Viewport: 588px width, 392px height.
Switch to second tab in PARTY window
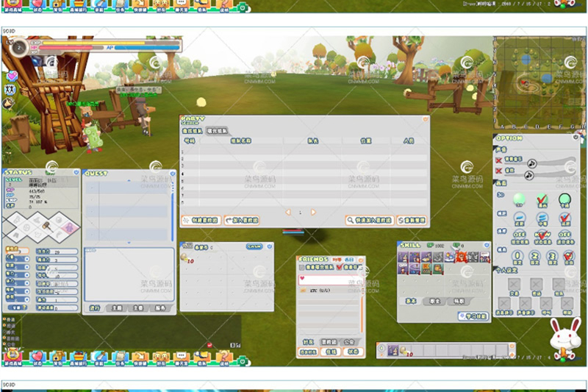(x=218, y=131)
